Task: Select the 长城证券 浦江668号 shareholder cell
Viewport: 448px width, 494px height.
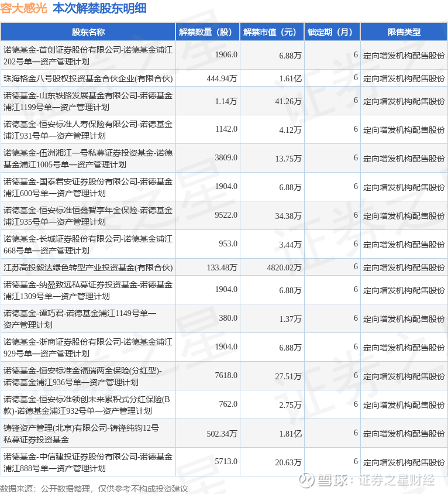Action: click(88, 244)
